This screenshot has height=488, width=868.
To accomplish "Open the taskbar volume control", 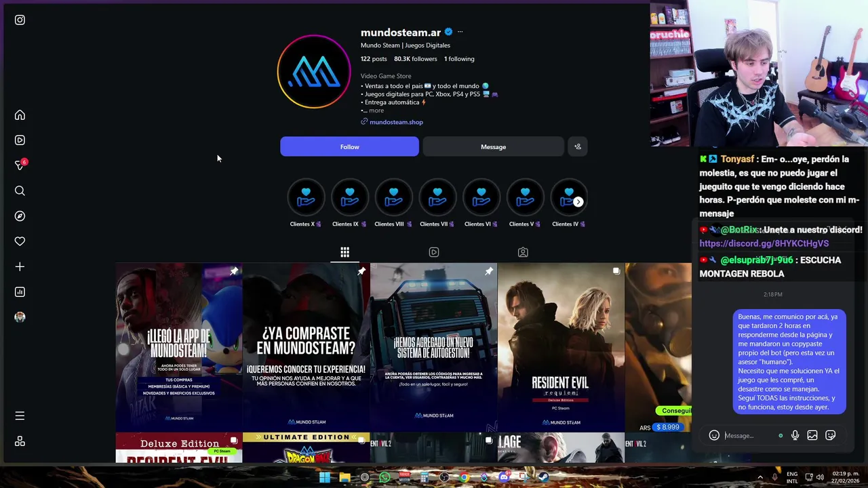I will coord(820,477).
